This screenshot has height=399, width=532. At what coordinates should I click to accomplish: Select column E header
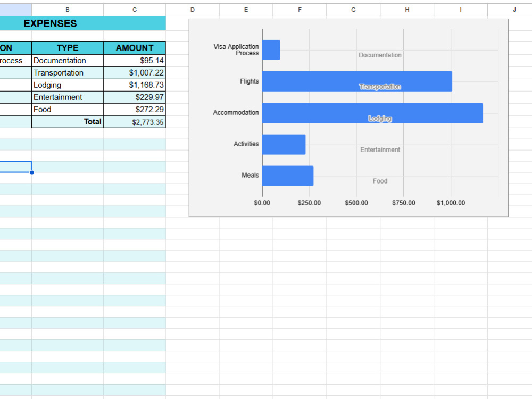pos(246,10)
